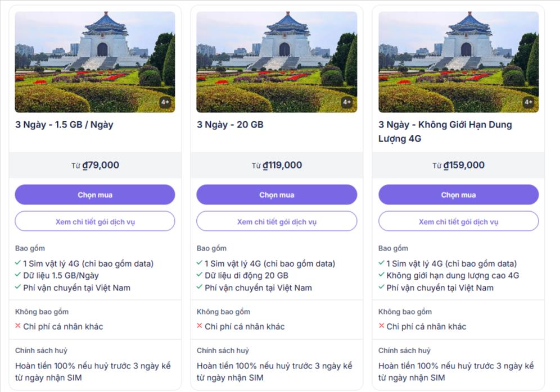The image size is (560, 392).
Task: Open the "3 Ngày - Không Giới Hạn Dung Lượng 4G" title
Action: pyautogui.click(x=445, y=131)
